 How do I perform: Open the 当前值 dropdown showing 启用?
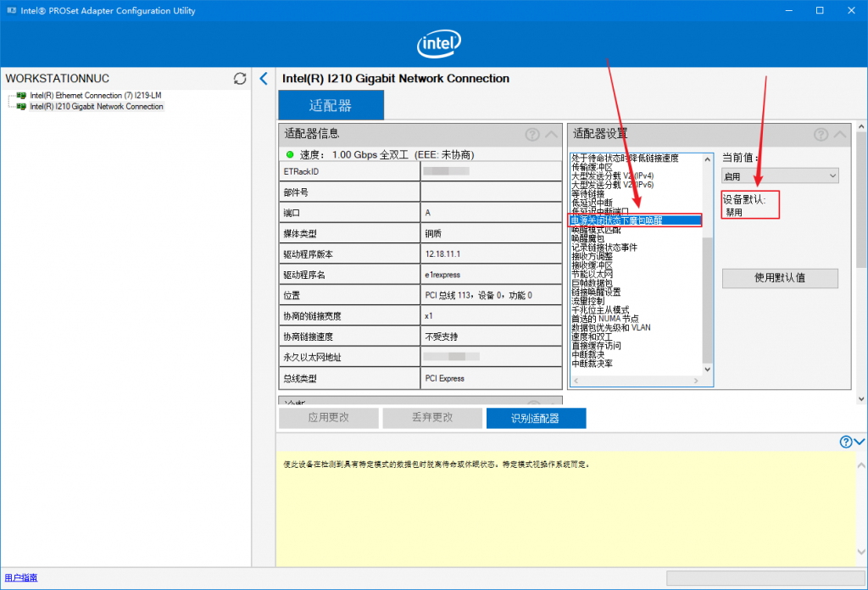(780, 176)
